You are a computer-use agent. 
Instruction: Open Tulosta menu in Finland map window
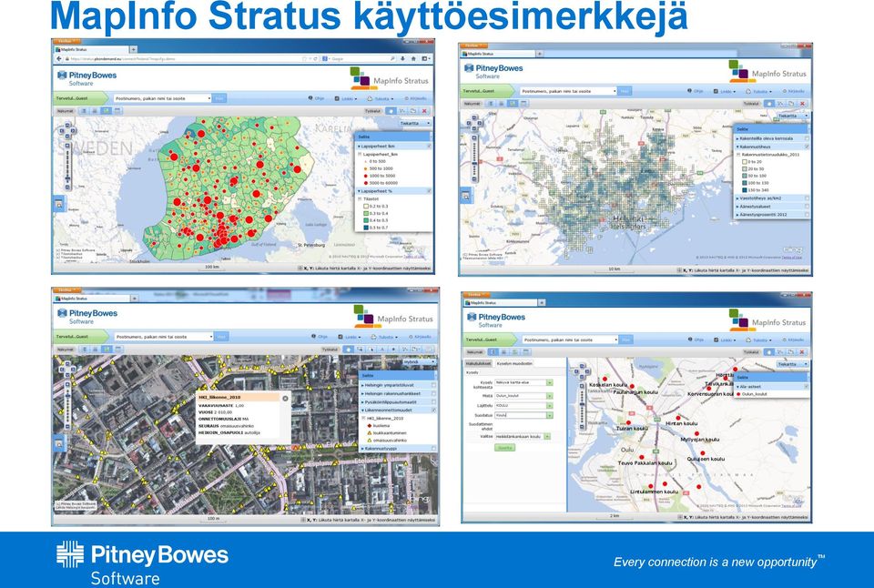381,98
